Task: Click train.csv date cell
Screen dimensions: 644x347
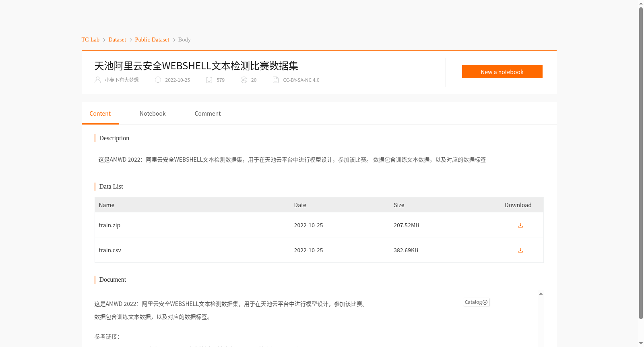Action: click(x=308, y=250)
